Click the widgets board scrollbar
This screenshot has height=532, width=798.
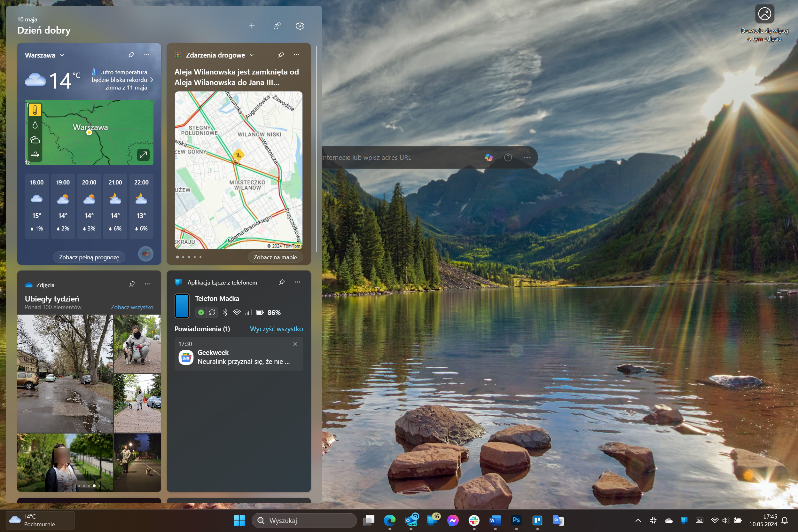pos(316,149)
